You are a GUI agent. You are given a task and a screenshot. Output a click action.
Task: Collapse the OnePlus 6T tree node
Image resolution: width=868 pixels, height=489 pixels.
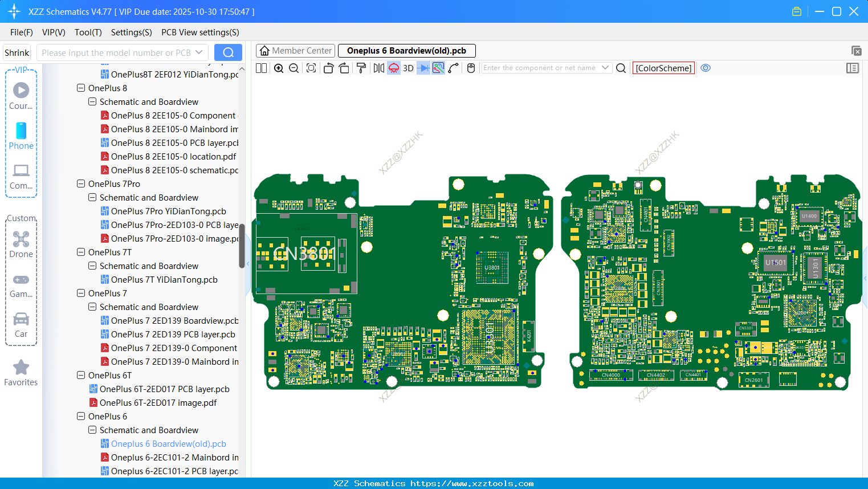(x=81, y=376)
